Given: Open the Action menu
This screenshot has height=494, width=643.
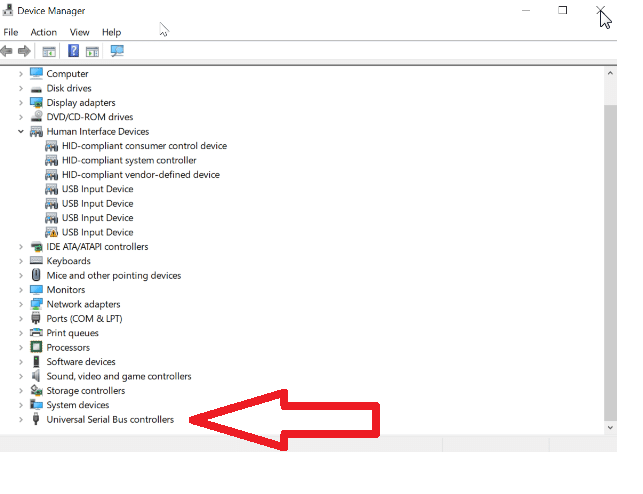Looking at the screenshot, I should (43, 32).
